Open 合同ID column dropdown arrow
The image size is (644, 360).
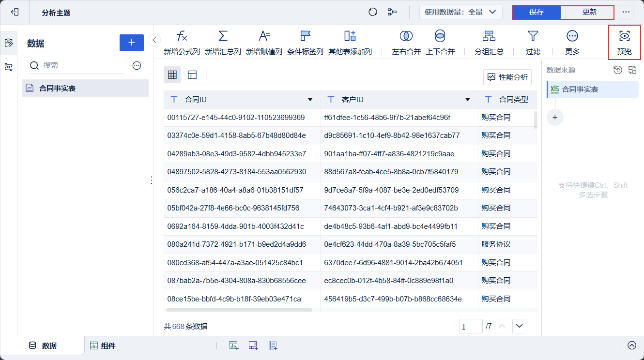[310, 100]
